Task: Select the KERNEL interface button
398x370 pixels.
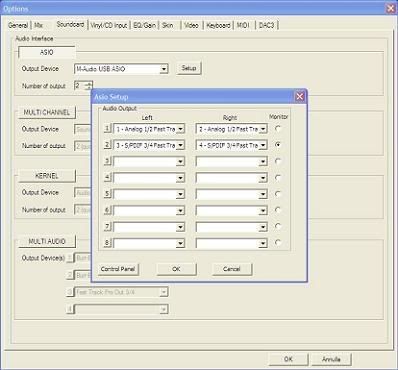Action: [47, 176]
